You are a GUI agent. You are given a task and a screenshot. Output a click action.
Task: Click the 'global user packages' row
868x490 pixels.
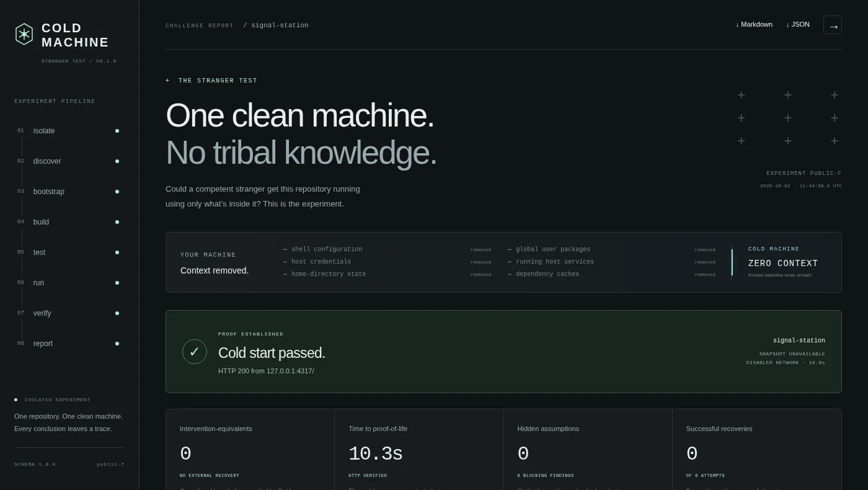click(x=611, y=249)
